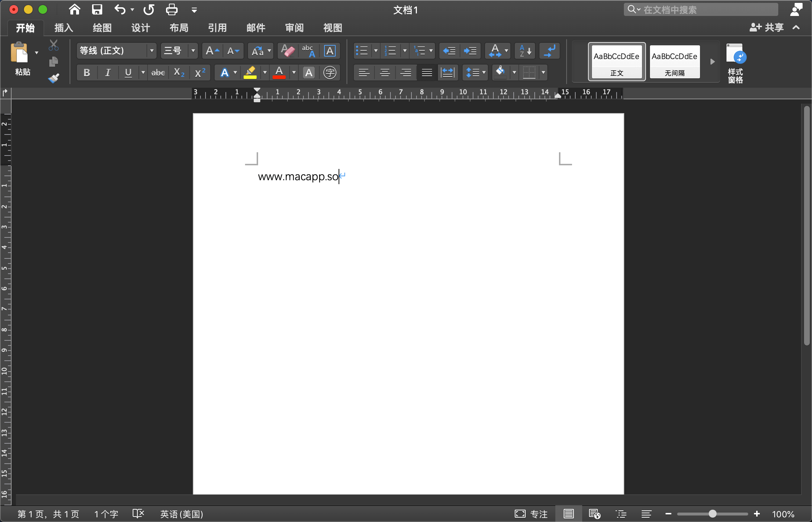Toggle strikethrough (abc) formatting
This screenshot has height=522, width=812.
(158, 72)
